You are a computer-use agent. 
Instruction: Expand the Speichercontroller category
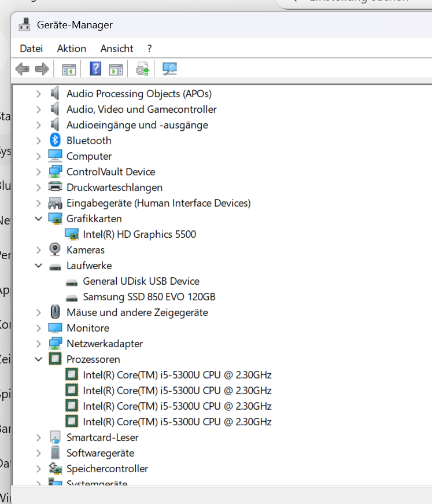point(39,469)
